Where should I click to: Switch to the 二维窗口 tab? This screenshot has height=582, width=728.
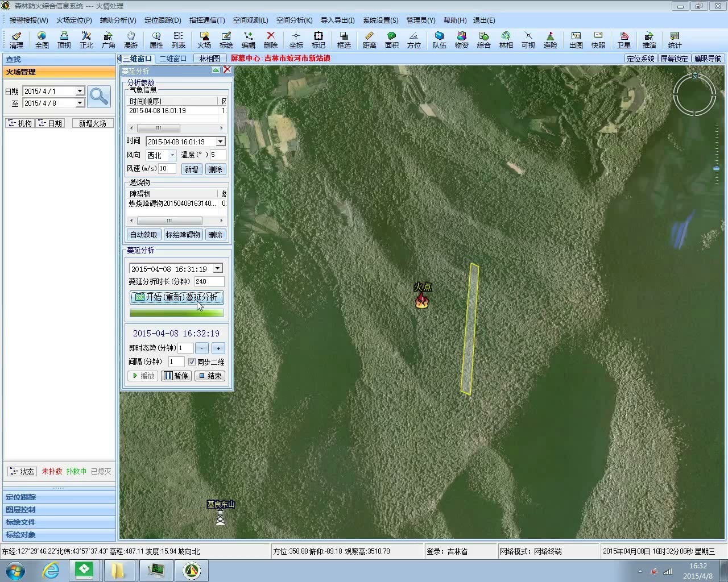(173, 59)
